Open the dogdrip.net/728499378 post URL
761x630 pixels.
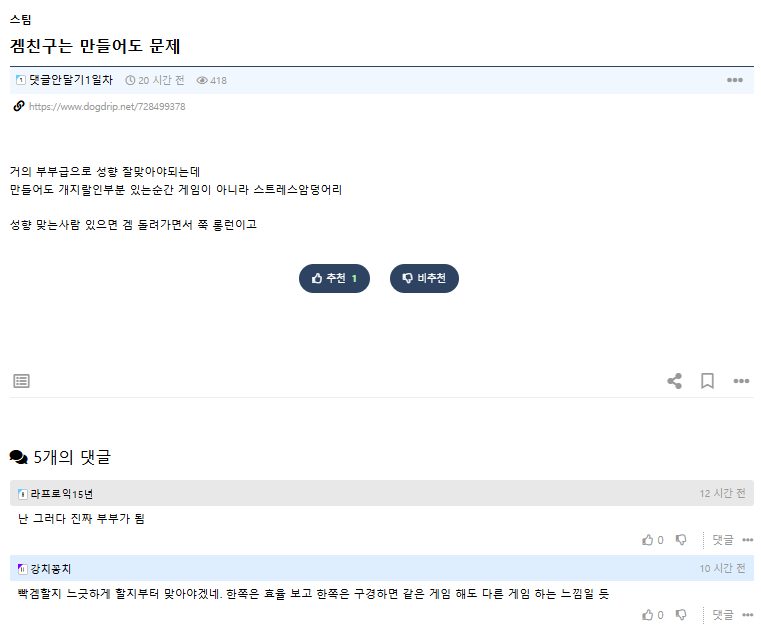coord(107,107)
